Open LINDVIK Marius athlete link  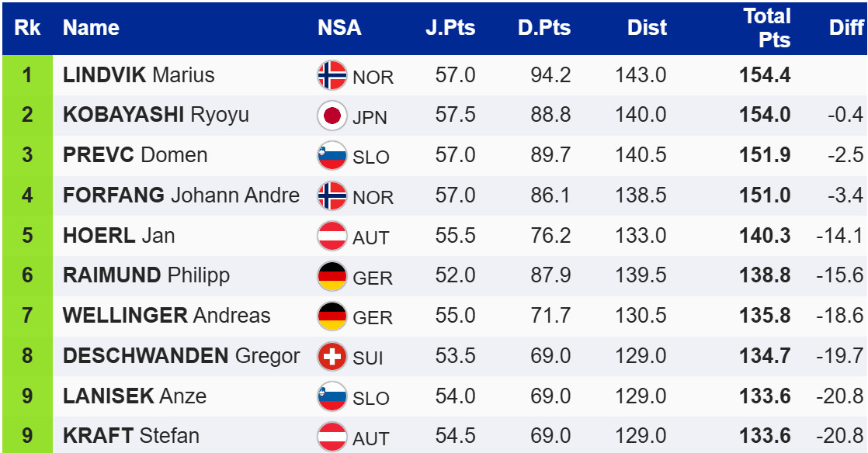138,76
